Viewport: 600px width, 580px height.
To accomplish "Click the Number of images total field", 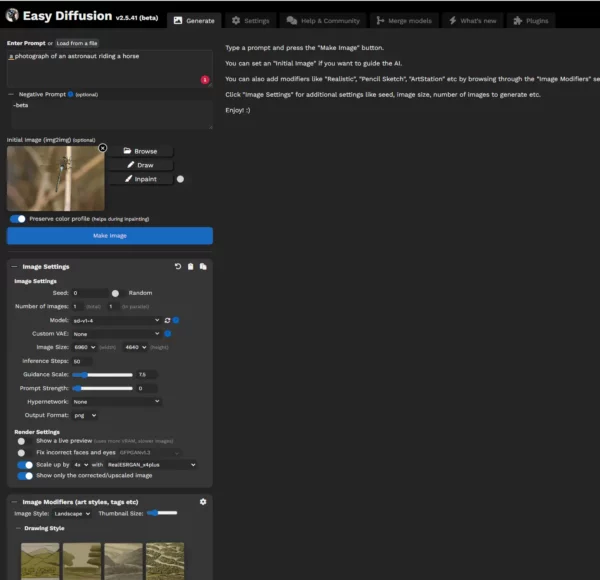I will point(78,306).
